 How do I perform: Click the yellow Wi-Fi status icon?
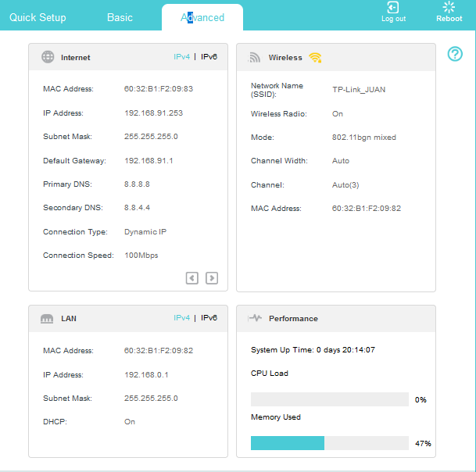[315, 57]
